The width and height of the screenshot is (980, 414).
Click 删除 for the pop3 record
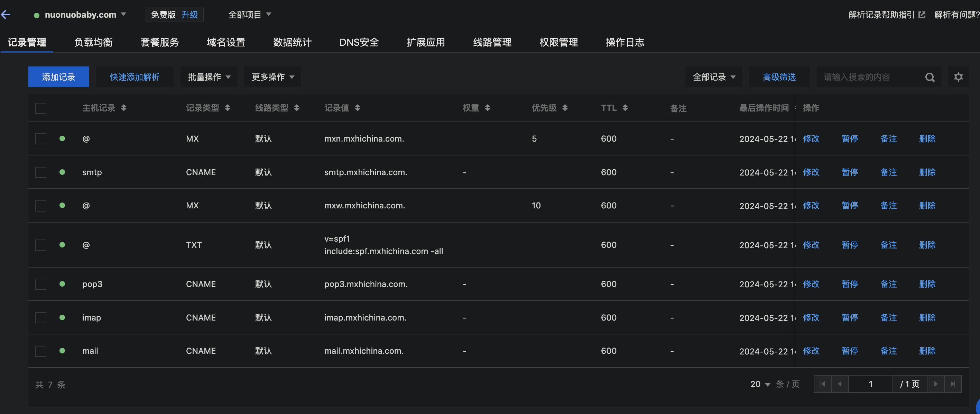click(x=927, y=284)
